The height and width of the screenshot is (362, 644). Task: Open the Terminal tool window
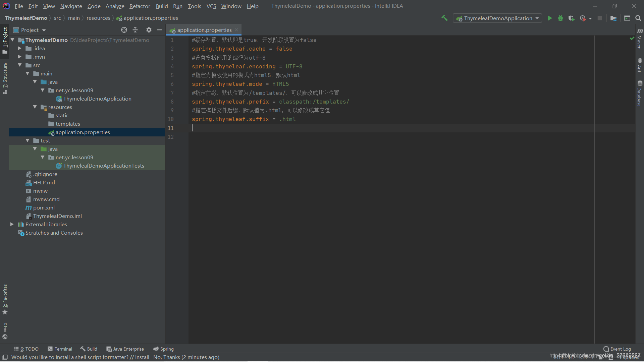coord(60,349)
